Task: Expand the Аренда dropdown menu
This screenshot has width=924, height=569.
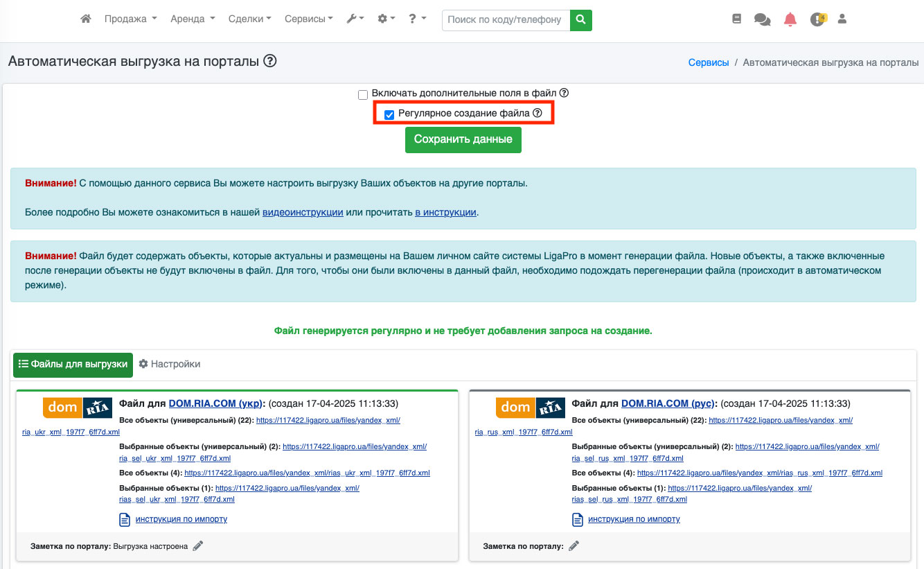Action: tap(193, 19)
